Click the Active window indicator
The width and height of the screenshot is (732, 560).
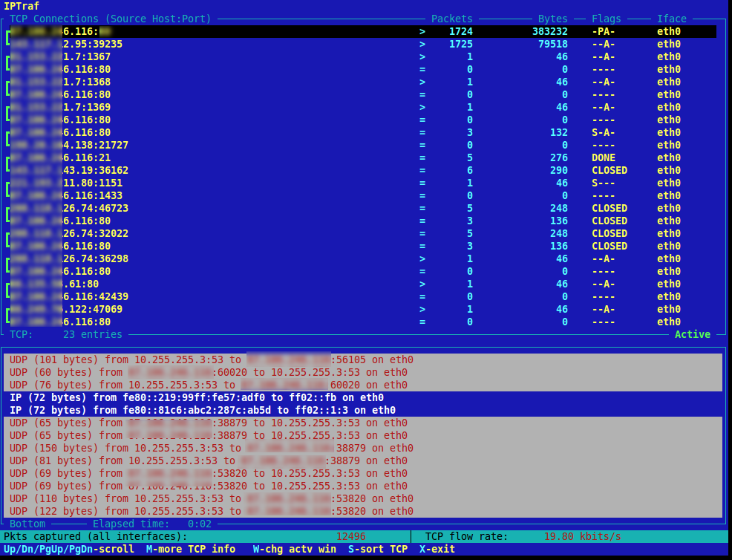click(693, 334)
